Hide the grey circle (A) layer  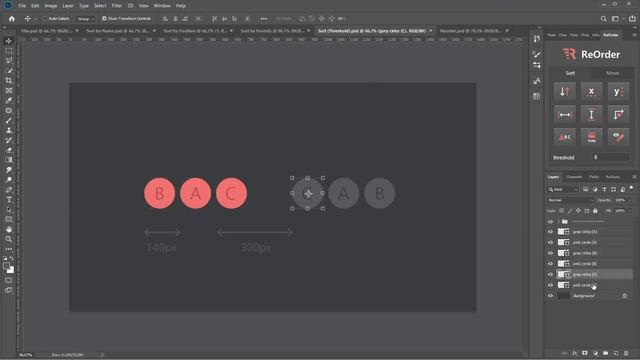pos(550,232)
